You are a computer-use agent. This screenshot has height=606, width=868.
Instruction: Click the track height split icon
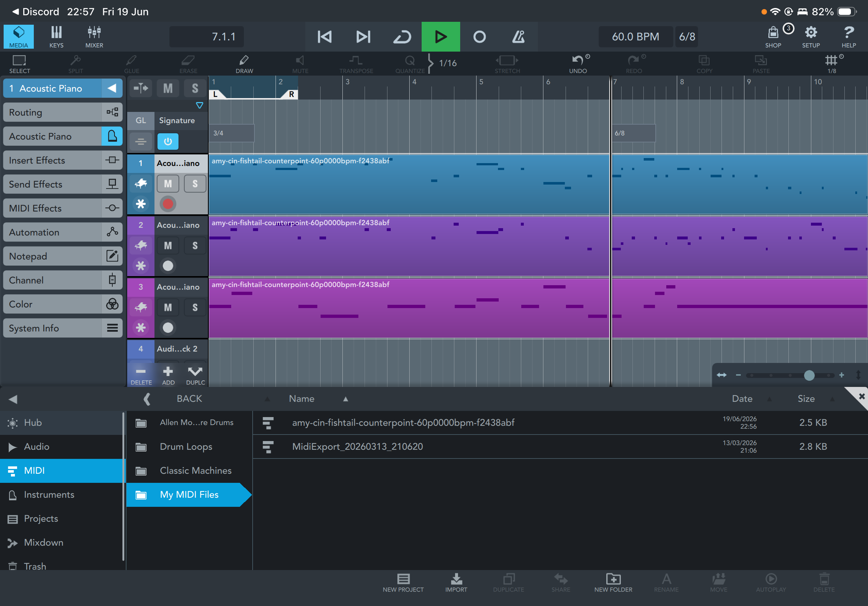(141, 88)
